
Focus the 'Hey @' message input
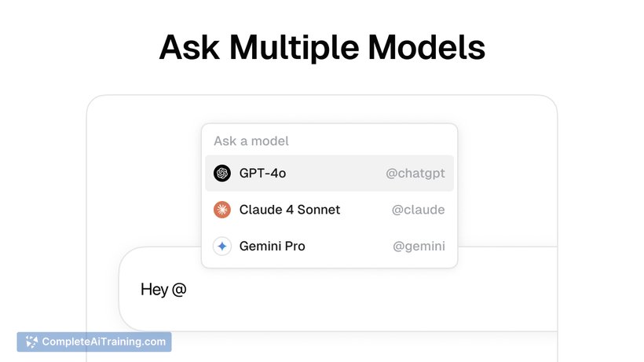point(338,289)
